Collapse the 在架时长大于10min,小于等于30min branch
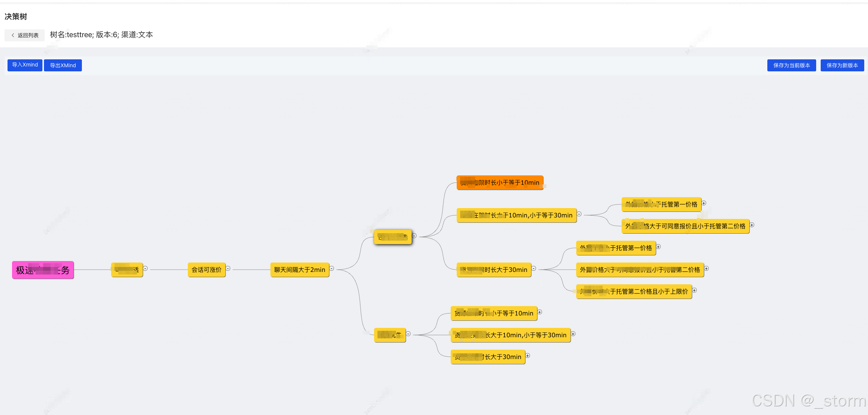The height and width of the screenshot is (415, 868). tap(579, 214)
